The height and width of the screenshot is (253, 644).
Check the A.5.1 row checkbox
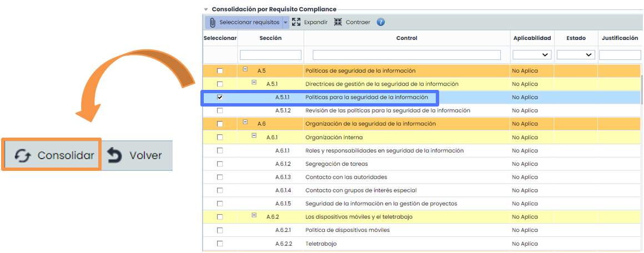point(220,84)
